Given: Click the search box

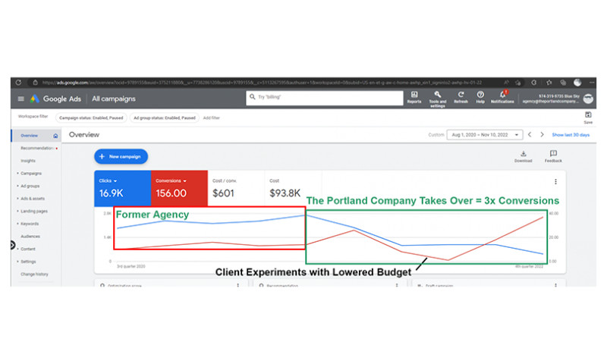Looking at the screenshot, I should 325,98.
